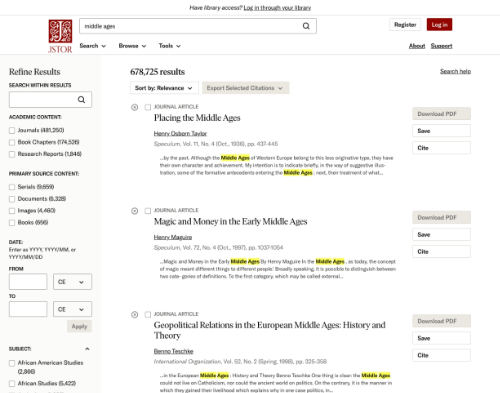The width and height of the screenshot is (500, 393).
Task: Check the Images filter
Action: [x=12, y=211]
